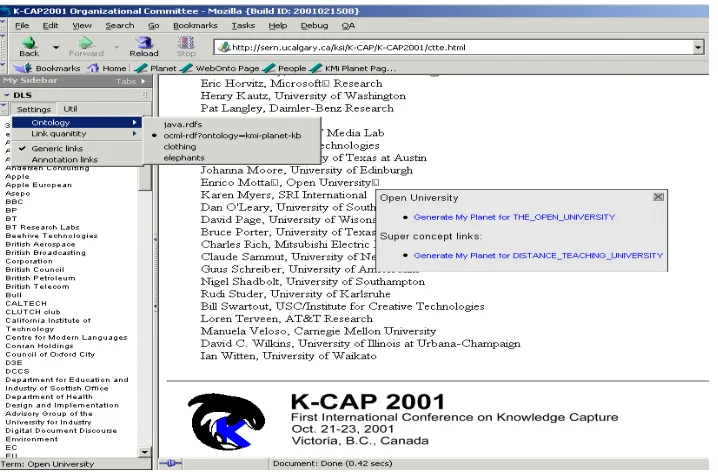This screenshot has width=718, height=472.
Task: Click the status bar online connection icon
Action: point(171,463)
